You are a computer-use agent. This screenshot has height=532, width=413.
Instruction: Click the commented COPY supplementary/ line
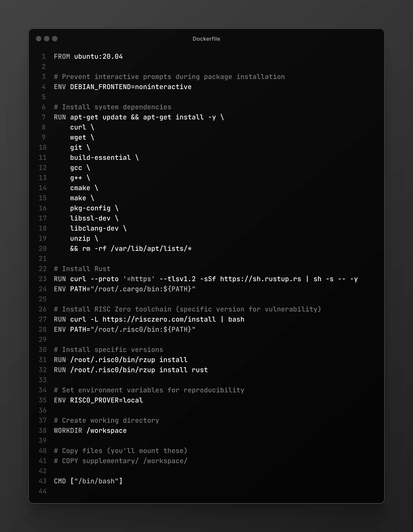coord(120,461)
